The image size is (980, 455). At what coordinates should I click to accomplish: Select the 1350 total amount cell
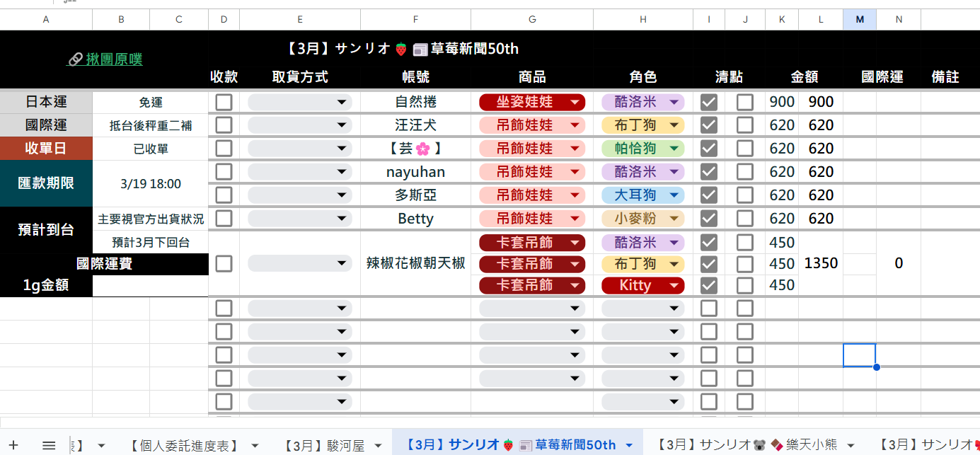(821, 263)
